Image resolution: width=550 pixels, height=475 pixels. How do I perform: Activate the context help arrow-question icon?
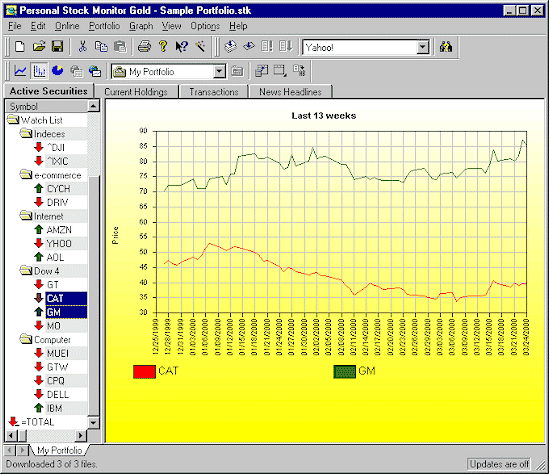pyautogui.click(x=182, y=47)
